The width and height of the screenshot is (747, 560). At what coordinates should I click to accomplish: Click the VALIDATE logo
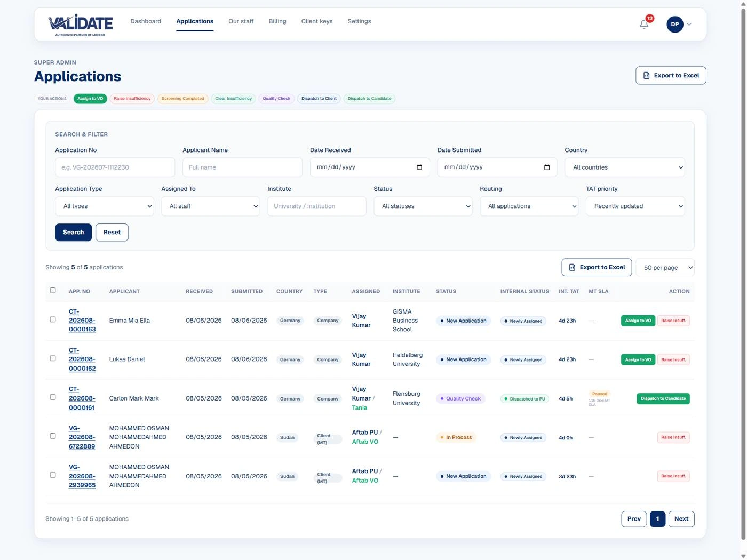[81, 25]
